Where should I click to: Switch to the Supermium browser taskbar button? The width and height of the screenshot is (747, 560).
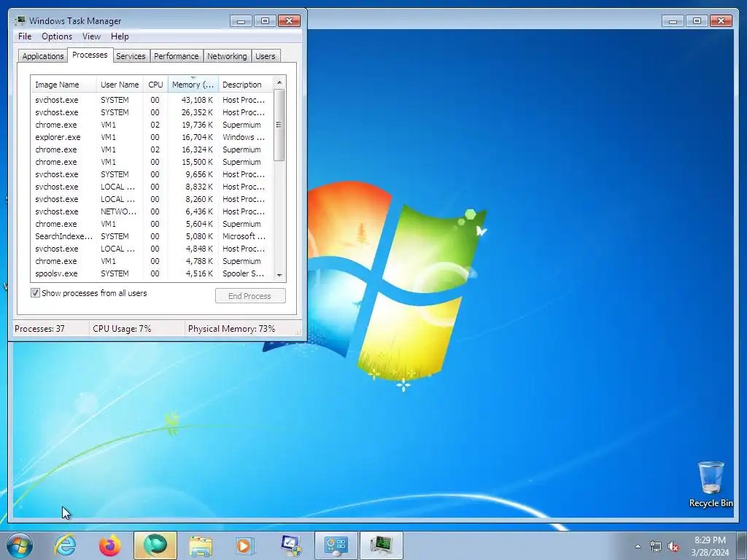click(x=155, y=545)
